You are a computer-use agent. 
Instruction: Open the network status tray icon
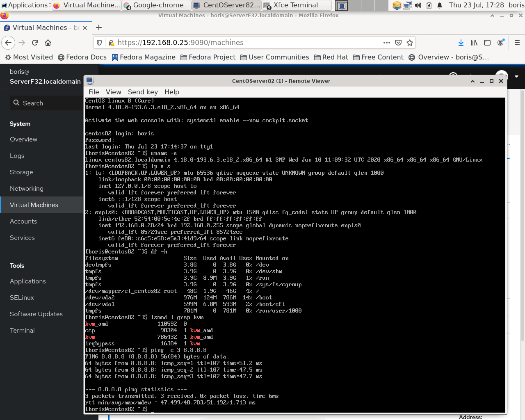pyautogui.click(x=407, y=5)
